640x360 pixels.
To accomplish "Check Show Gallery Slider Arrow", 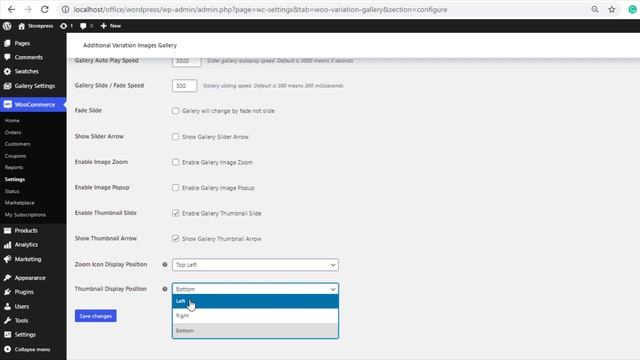I will click(176, 136).
